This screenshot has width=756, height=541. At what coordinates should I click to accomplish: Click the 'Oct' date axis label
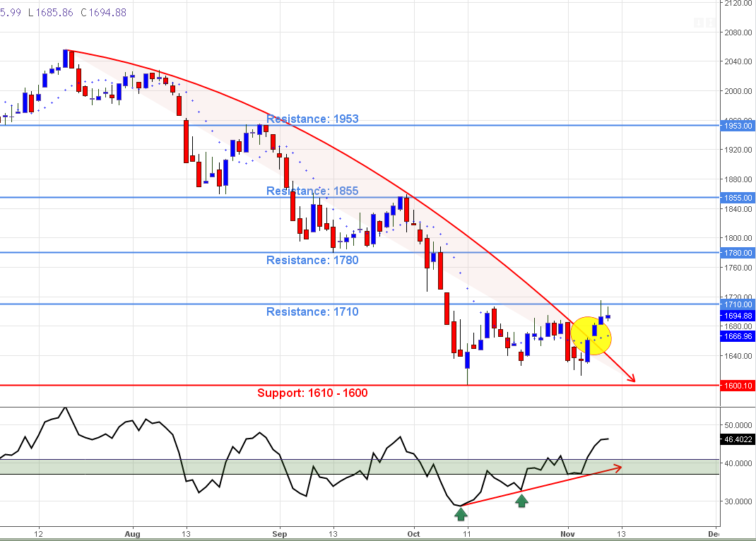tap(413, 534)
